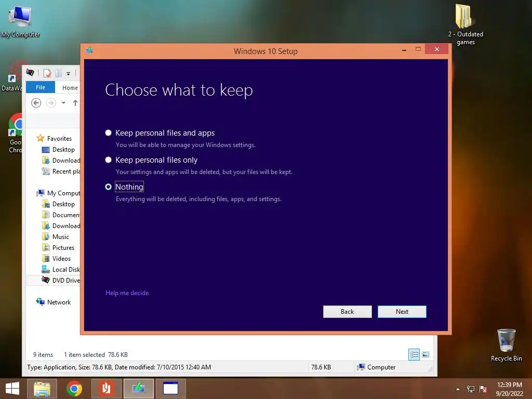Image resolution: width=532 pixels, height=399 pixels.
Task: Open the Google Chrome desktop shortcut
Action: pyautogui.click(x=15, y=134)
